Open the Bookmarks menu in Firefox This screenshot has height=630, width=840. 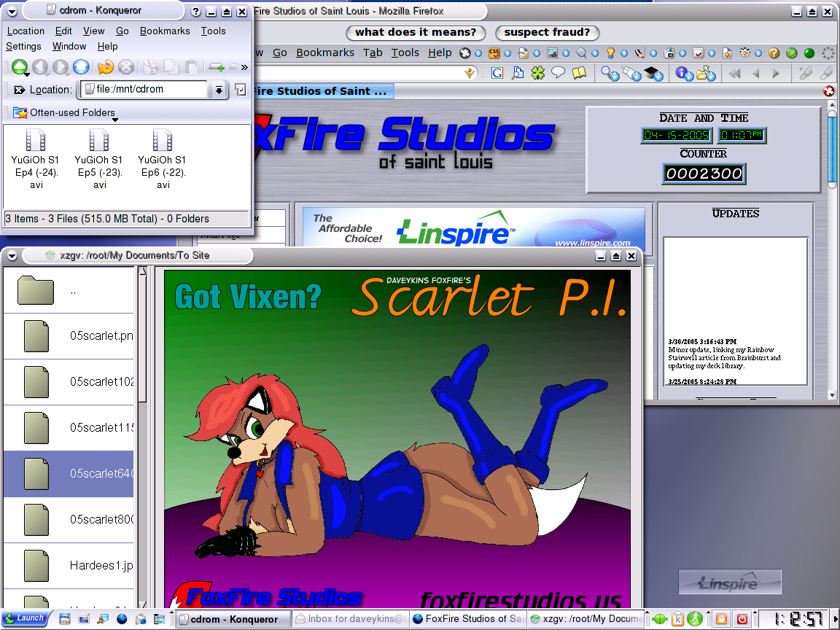pyautogui.click(x=325, y=52)
